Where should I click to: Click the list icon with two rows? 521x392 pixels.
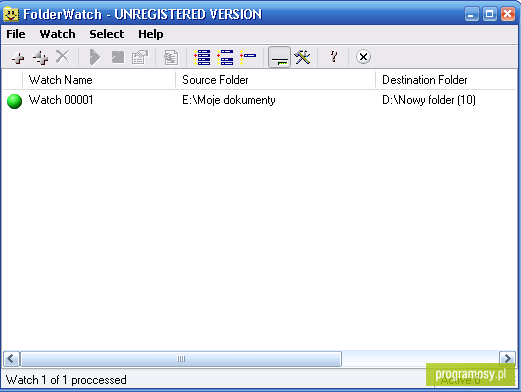pos(225,57)
